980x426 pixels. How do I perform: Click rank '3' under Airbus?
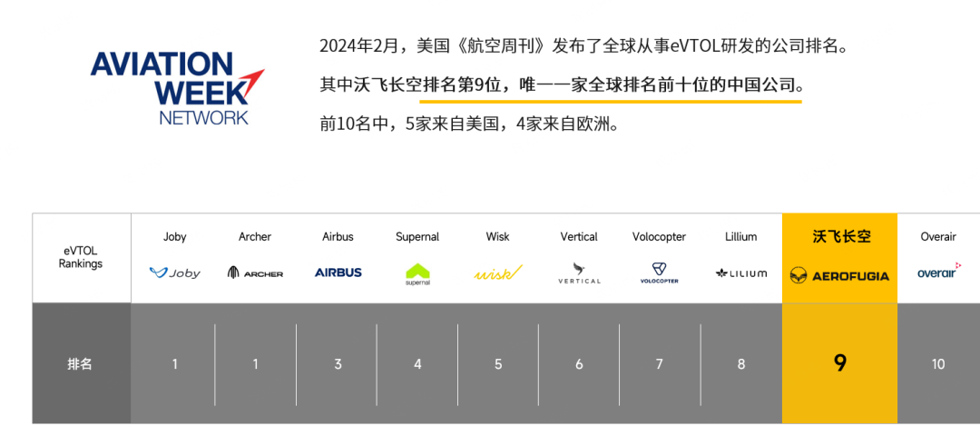338,364
